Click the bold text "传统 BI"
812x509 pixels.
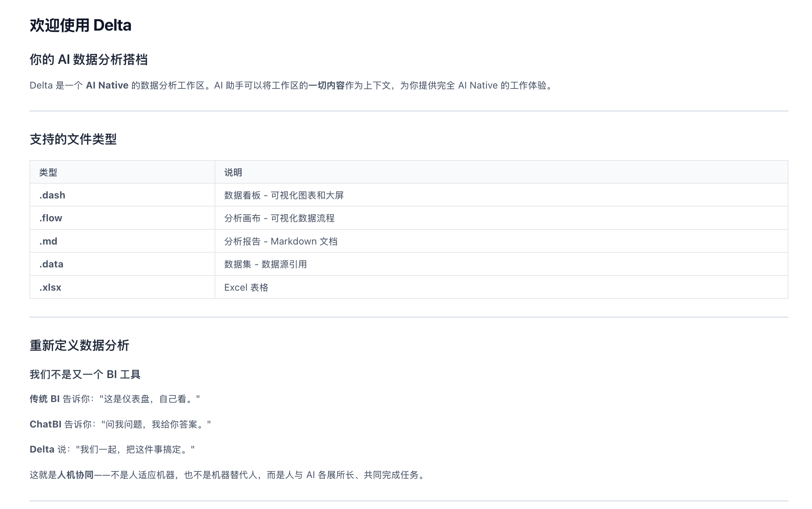[45, 399]
